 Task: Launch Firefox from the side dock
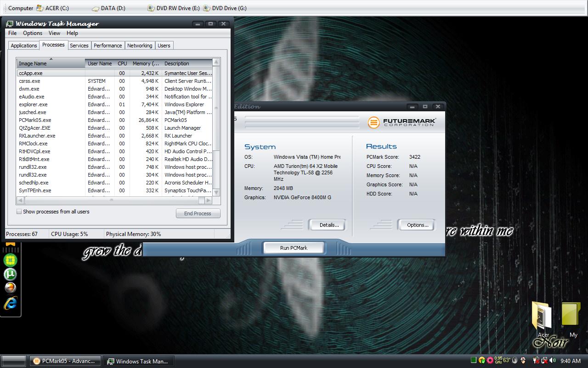click(10, 288)
